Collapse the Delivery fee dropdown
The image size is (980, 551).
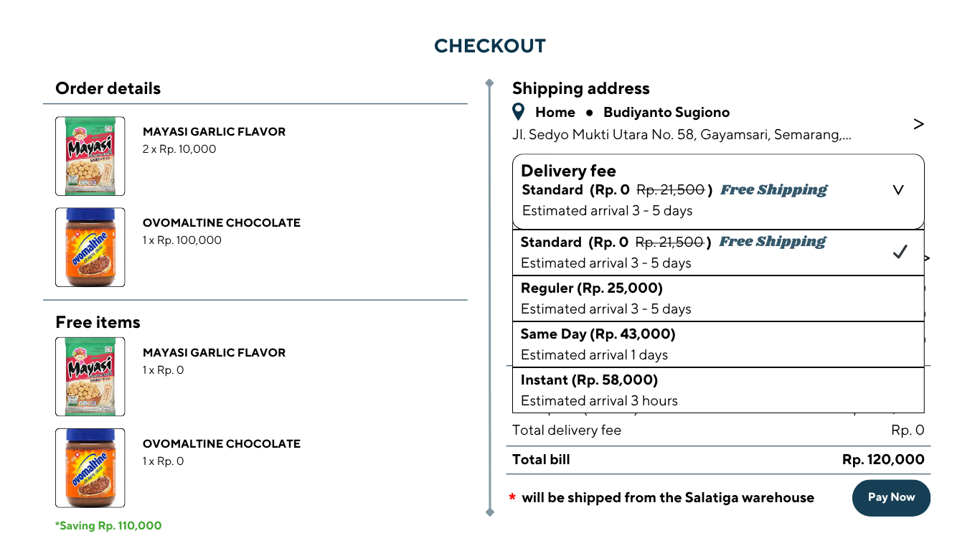click(x=898, y=190)
